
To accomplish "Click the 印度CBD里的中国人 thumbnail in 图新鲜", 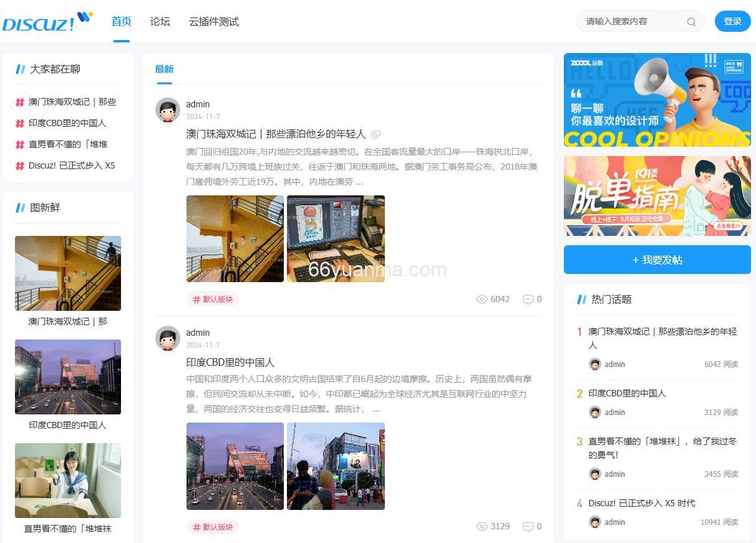I will pyautogui.click(x=67, y=377).
